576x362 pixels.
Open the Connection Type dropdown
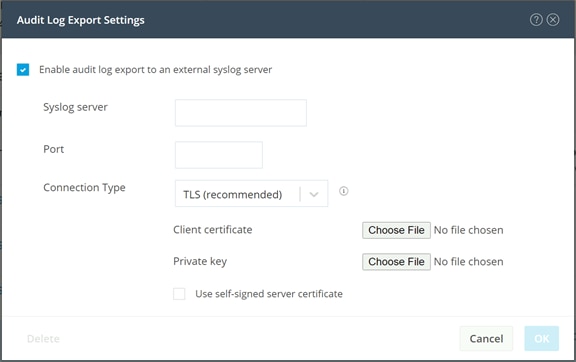(252, 194)
